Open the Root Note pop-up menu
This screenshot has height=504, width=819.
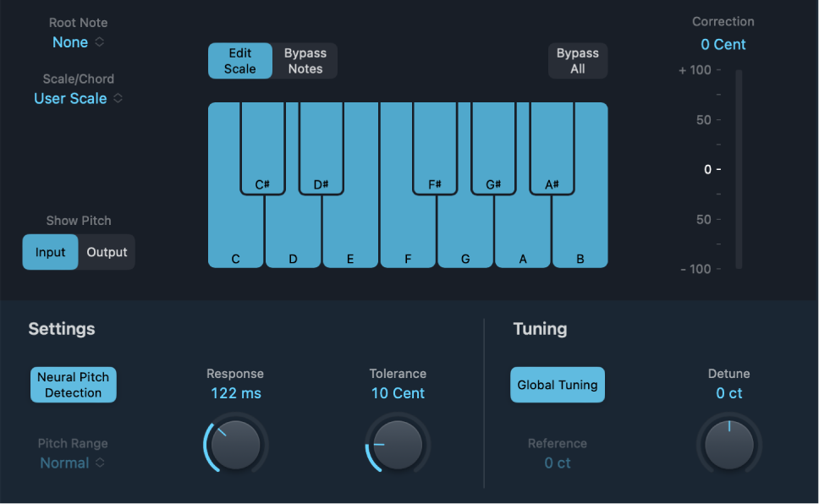click(78, 42)
